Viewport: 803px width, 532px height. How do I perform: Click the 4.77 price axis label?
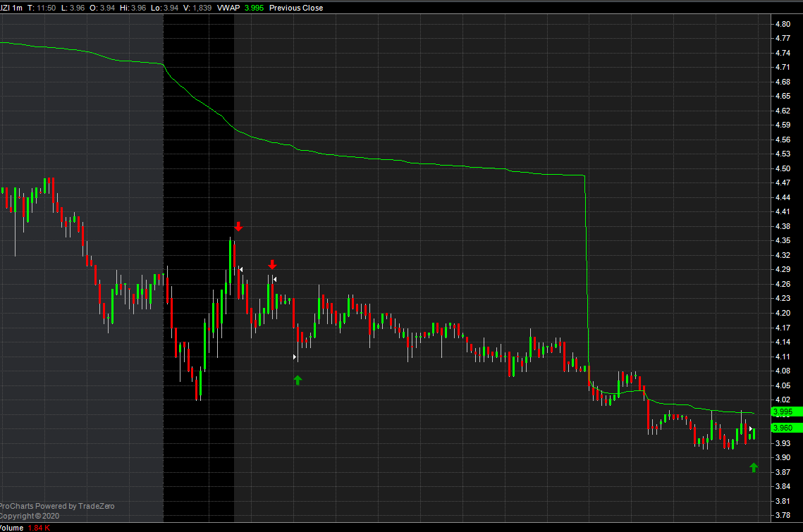click(783, 38)
